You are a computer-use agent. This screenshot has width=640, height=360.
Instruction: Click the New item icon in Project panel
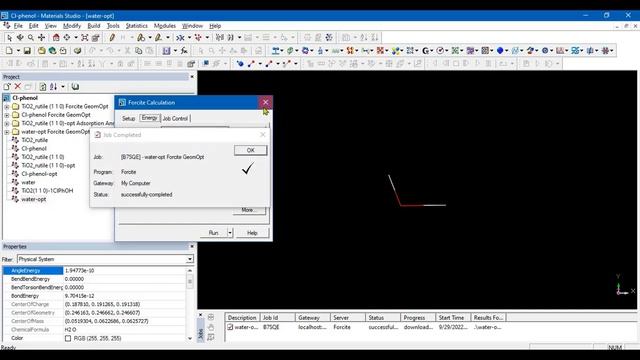(7, 87)
